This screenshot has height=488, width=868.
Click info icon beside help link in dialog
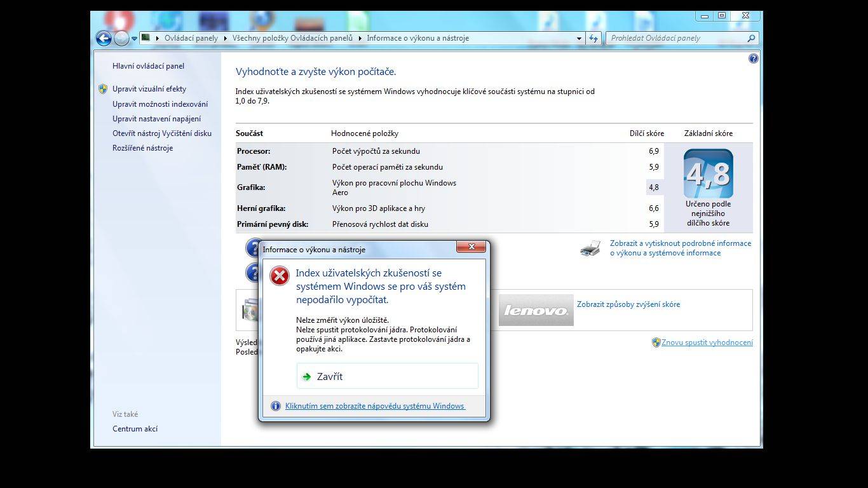(x=276, y=406)
